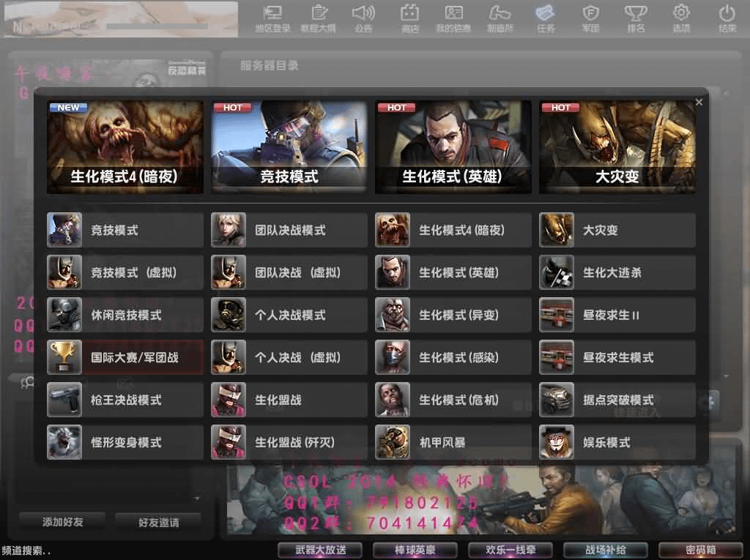Click the 添加好友 button
Image resolution: width=750 pixels, height=560 pixels.
click(62, 522)
